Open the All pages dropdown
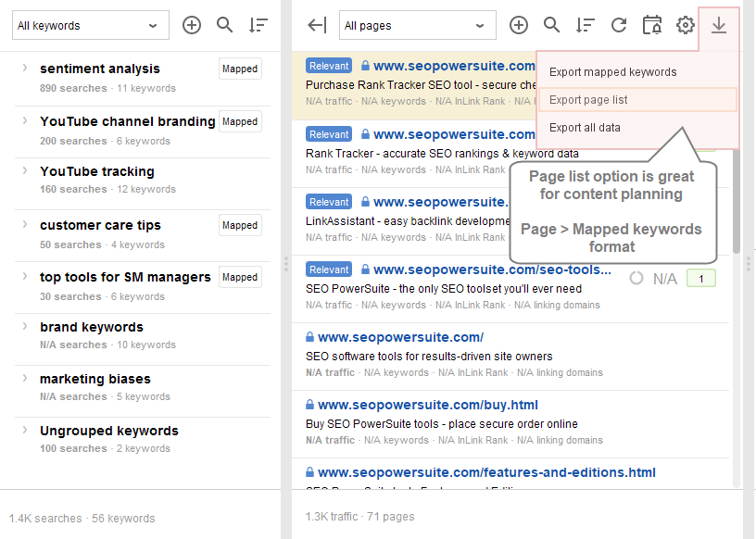 point(418,25)
